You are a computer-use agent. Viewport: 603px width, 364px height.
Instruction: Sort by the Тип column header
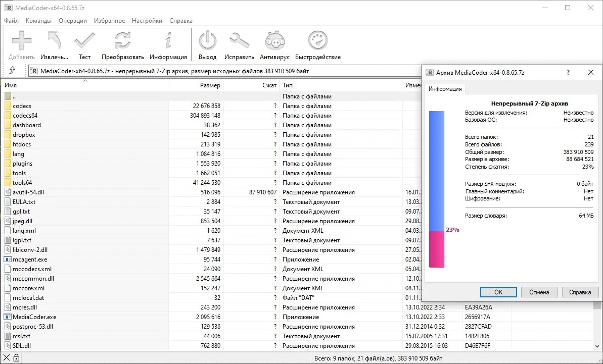(341, 85)
